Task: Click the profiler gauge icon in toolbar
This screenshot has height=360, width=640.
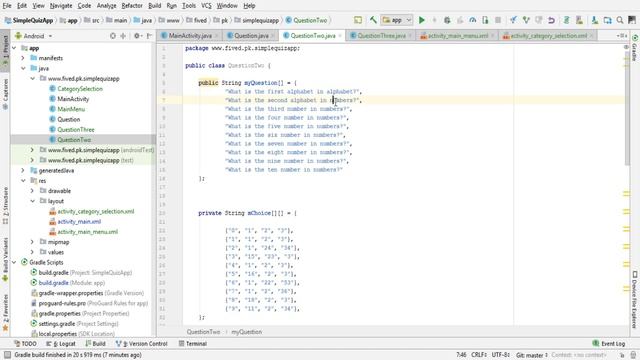Action: [472, 20]
